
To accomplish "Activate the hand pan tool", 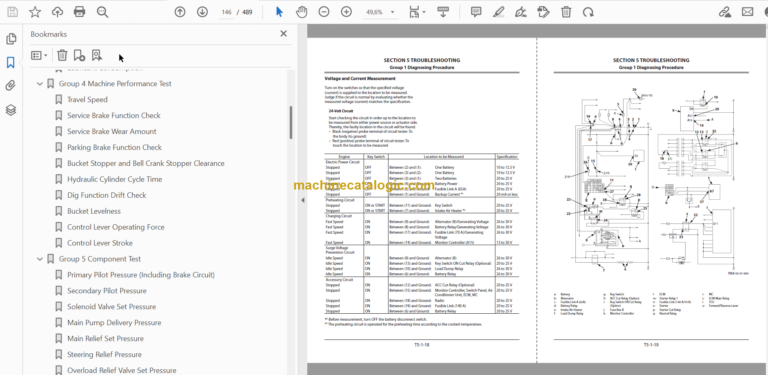I will coord(301,12).
